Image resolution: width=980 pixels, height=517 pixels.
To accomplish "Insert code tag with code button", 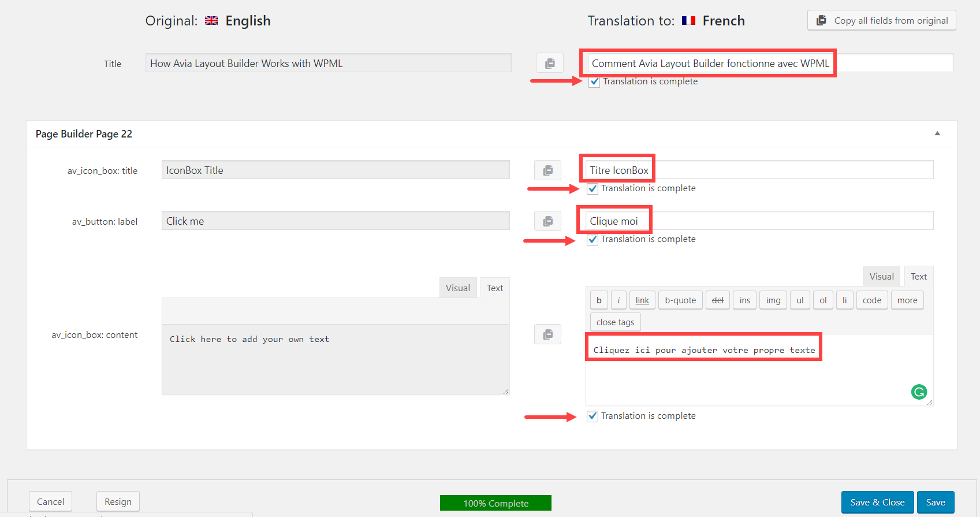I will [x=872, y=300].
